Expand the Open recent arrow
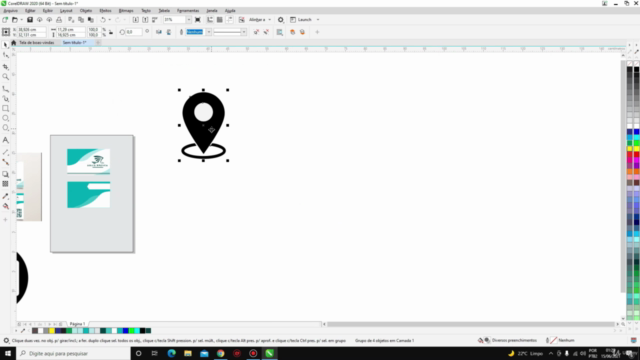 21,20
